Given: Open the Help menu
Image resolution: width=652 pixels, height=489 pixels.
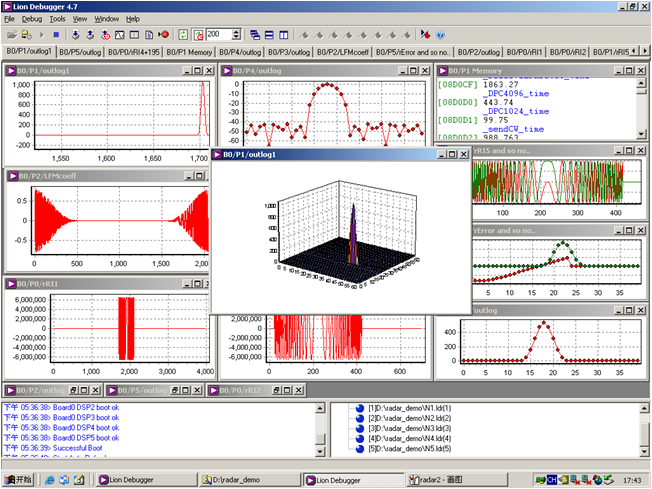Looking at the screenshot, I should [133, 19].
